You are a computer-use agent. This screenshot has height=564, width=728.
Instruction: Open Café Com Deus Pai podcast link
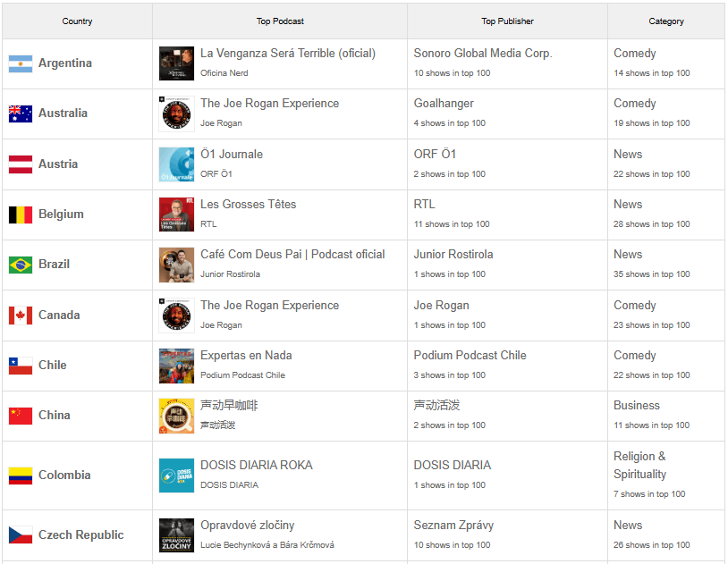292,255
